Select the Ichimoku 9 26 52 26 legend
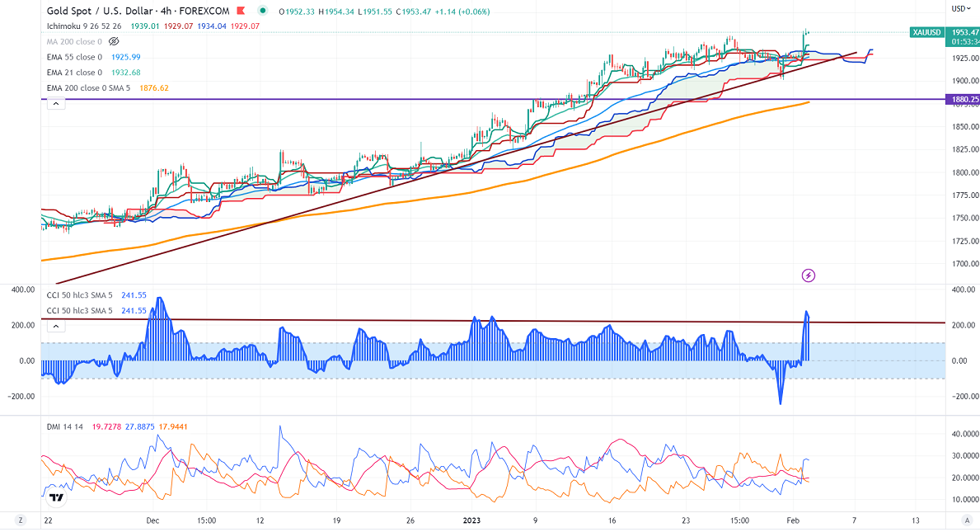 84,26
